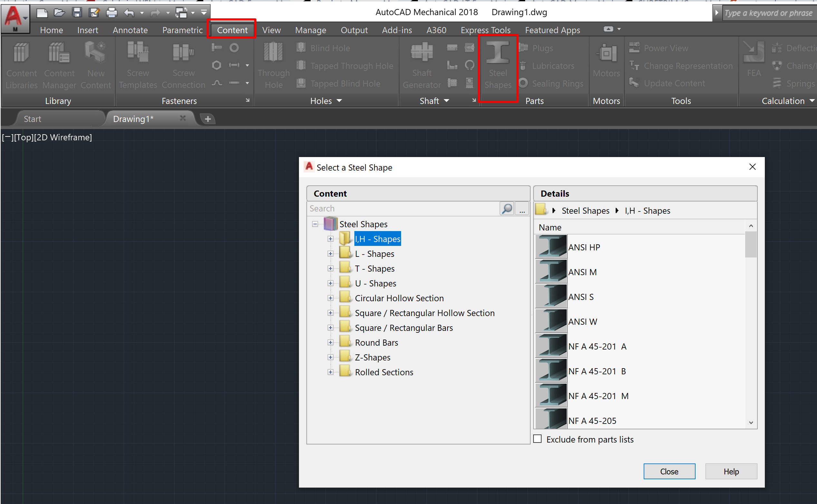
Task: Switch to the Annotate ribbon tab
Action: point(130,30)
